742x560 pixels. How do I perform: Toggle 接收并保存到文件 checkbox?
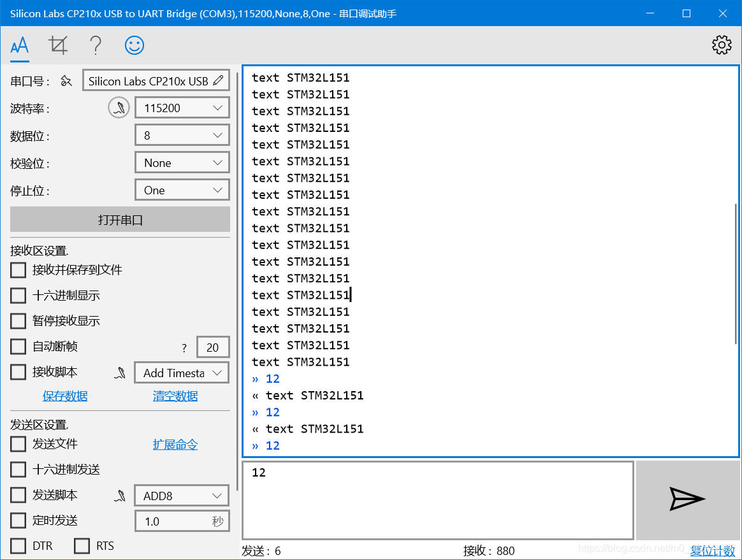click(18, 270)
